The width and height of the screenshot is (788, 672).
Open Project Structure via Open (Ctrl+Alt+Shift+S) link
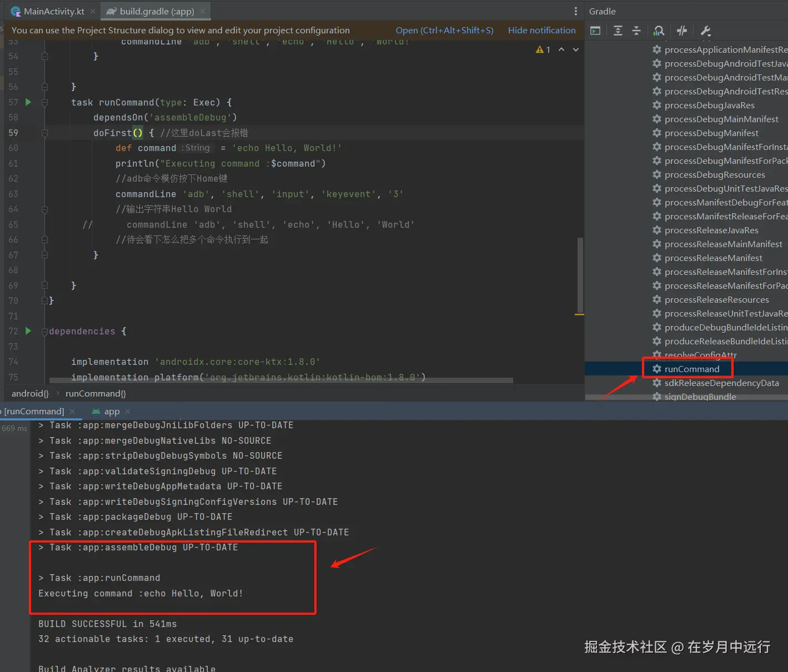[444, 30]
